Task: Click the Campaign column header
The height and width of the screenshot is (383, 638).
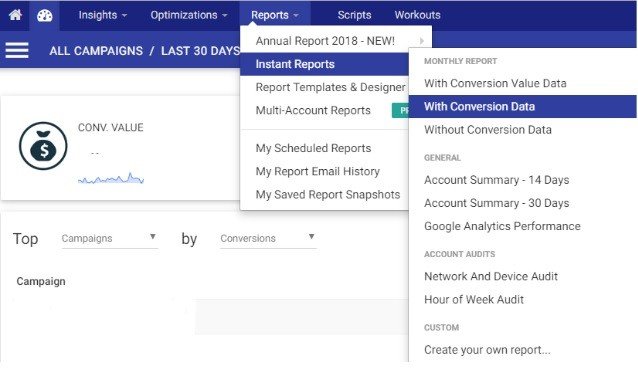Action: pos(41,281)
